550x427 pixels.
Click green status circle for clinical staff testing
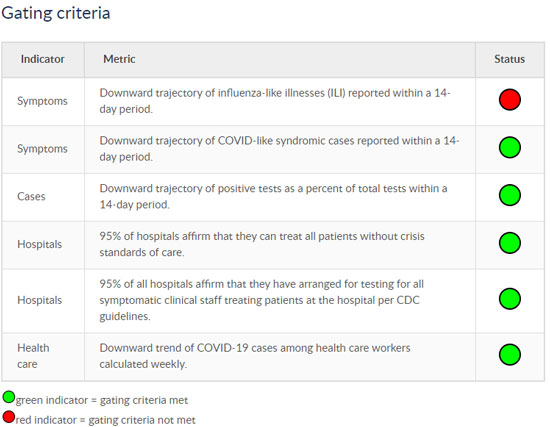click(x=510, y=299)
